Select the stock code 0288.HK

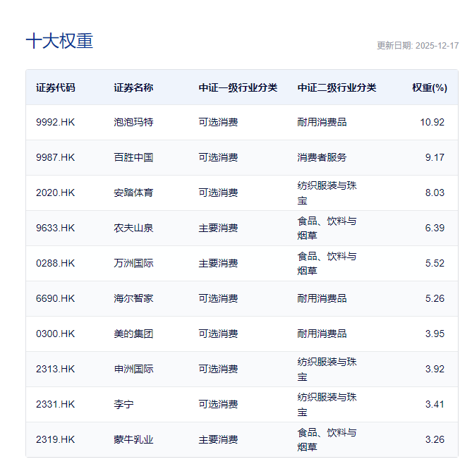[x=55, y=263]
